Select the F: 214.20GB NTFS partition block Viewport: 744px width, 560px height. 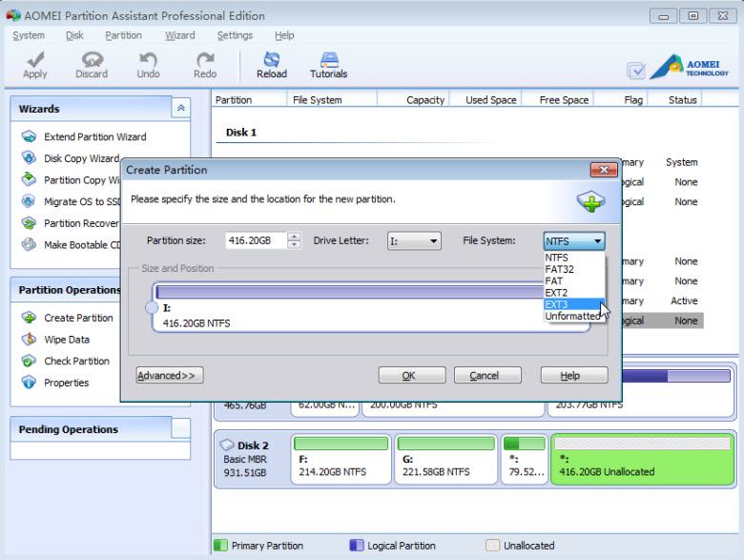coord(341,460)
